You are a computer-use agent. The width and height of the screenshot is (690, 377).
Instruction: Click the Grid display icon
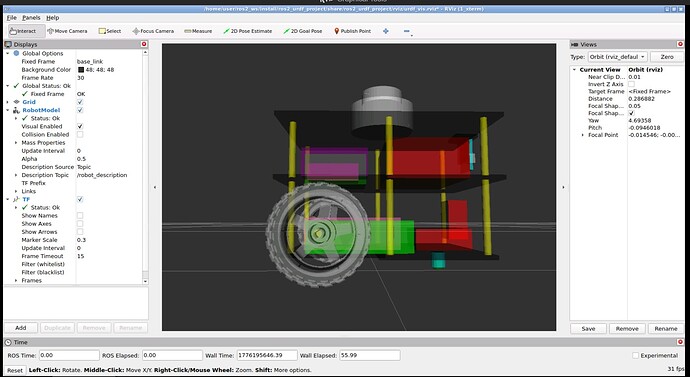[x=16, y=102]
